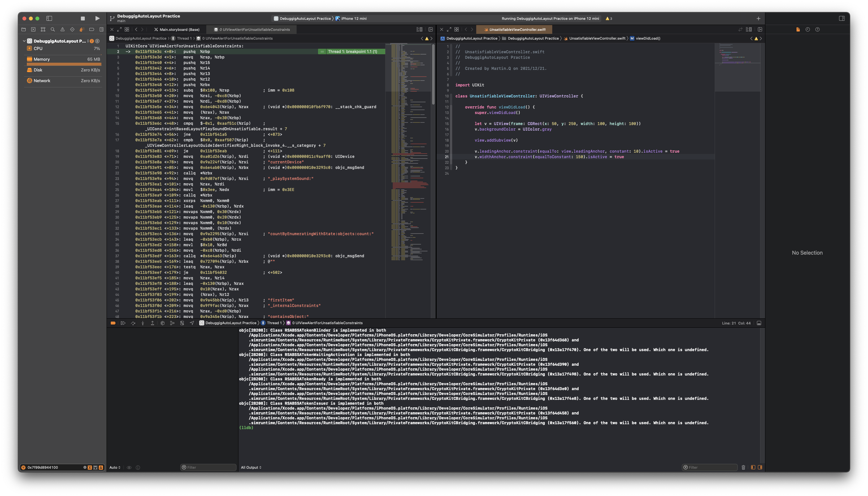Image resolution: width=868 pixels, height=496 pixels.
Task: Open the breakpoint navigator
Action: click(92, 30)
